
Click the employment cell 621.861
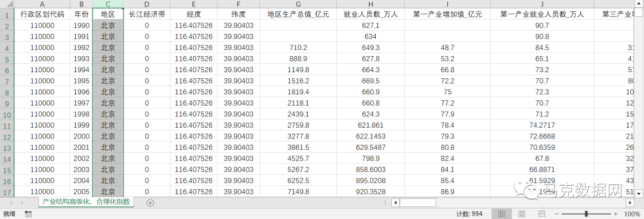point(370,125)
